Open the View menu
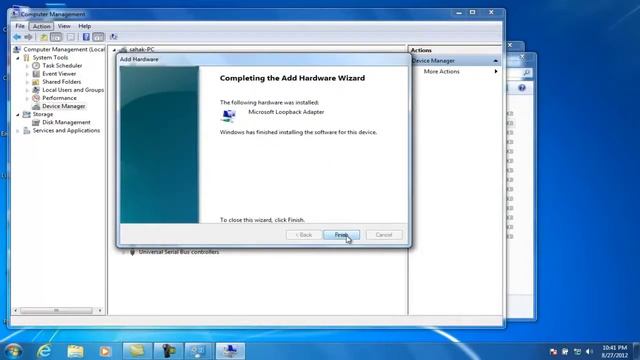The height and width of the screenshot is (360, 640). click(64, 26)
